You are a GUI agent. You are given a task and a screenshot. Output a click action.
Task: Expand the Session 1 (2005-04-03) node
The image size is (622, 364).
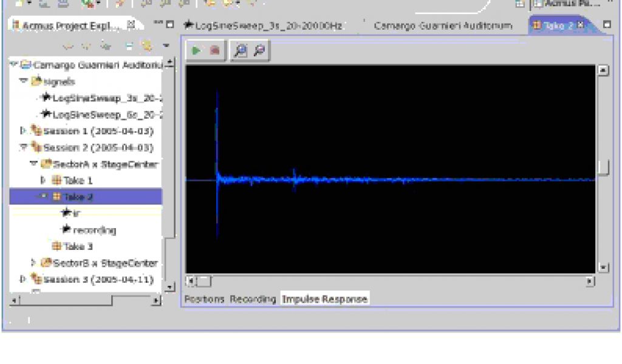click(24, 130)
